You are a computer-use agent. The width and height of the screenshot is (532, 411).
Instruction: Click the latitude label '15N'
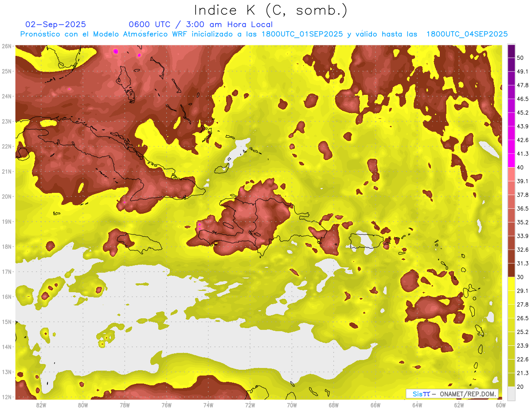coord(7,321)
